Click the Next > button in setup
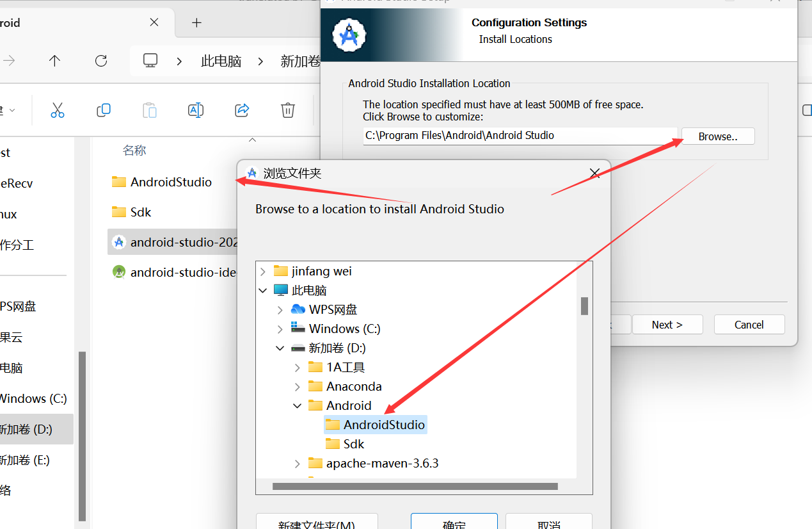Viewport: 812px width, 529px height. [667, 325]
